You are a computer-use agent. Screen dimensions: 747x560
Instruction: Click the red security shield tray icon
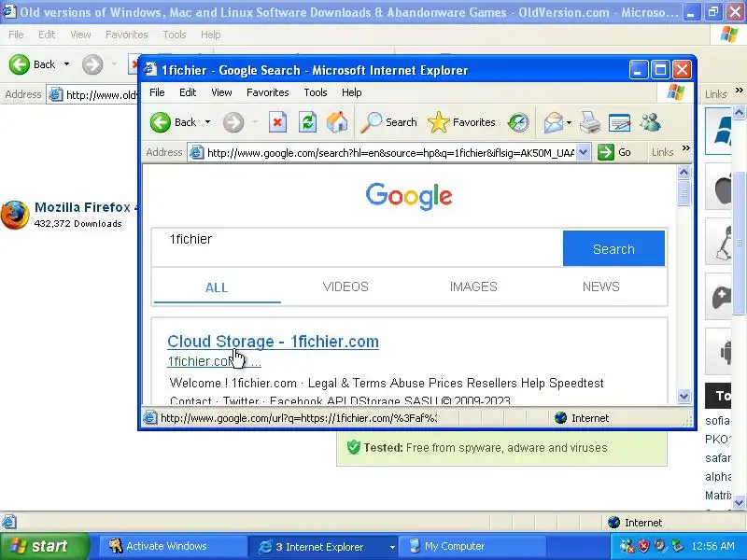pos(643,546)
